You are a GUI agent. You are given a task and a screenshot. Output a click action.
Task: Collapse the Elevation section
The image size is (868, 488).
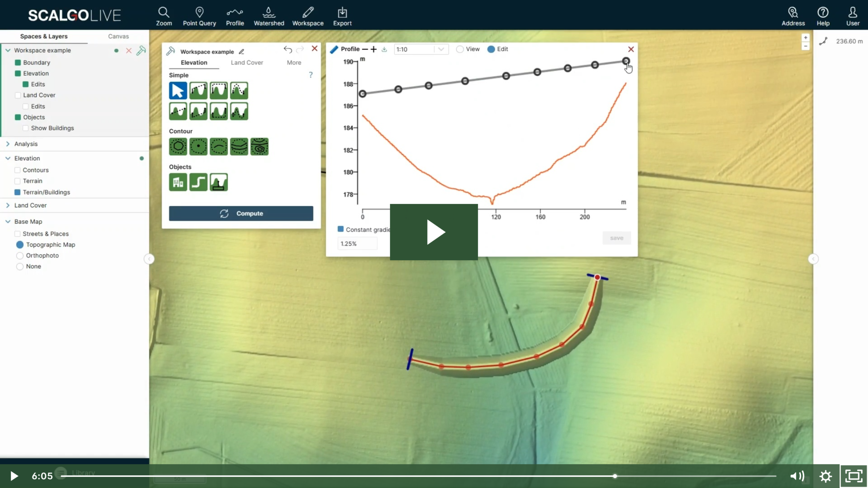(8, 158)
